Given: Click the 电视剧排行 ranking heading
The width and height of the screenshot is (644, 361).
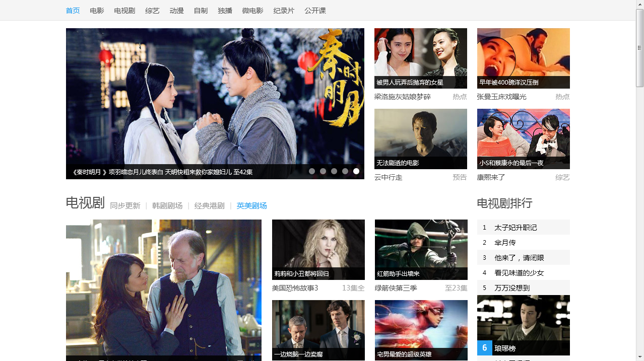Looking at the screenshot, I should tap(505, 203).
